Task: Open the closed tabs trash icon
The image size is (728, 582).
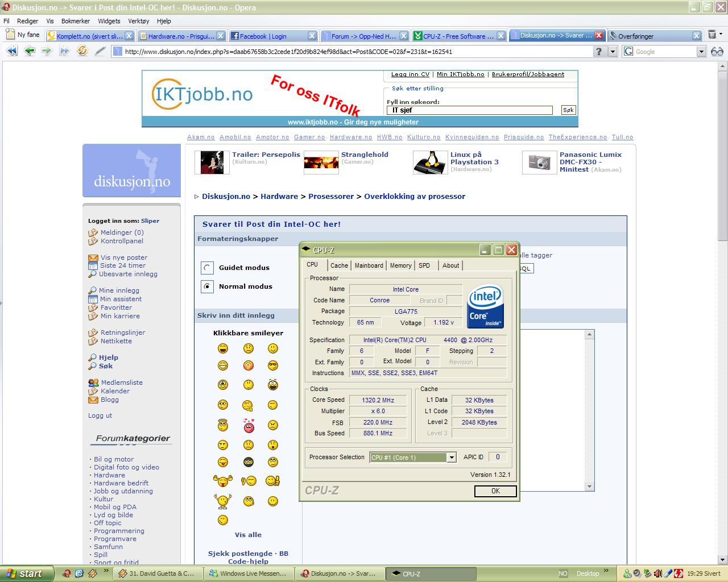Action: click(712, 35)
